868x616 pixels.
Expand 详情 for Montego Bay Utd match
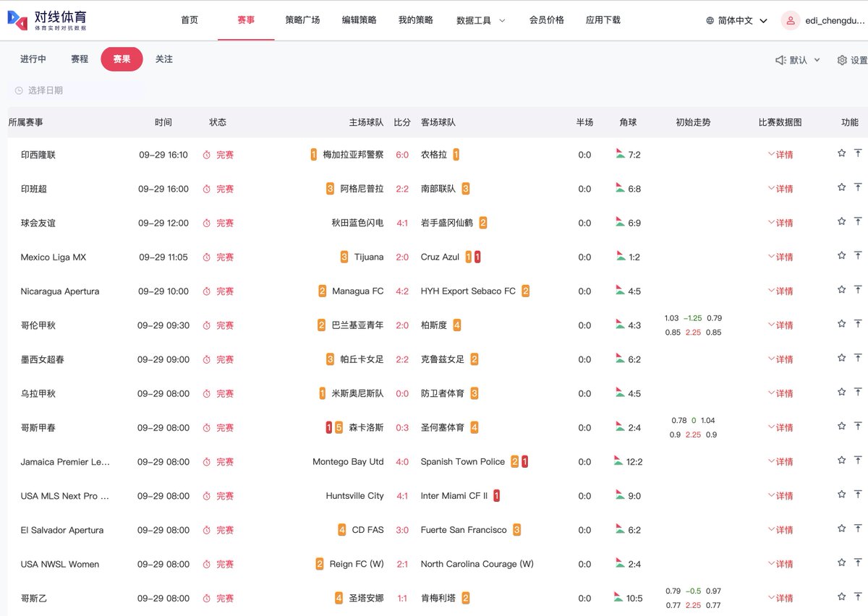(780, 462)
